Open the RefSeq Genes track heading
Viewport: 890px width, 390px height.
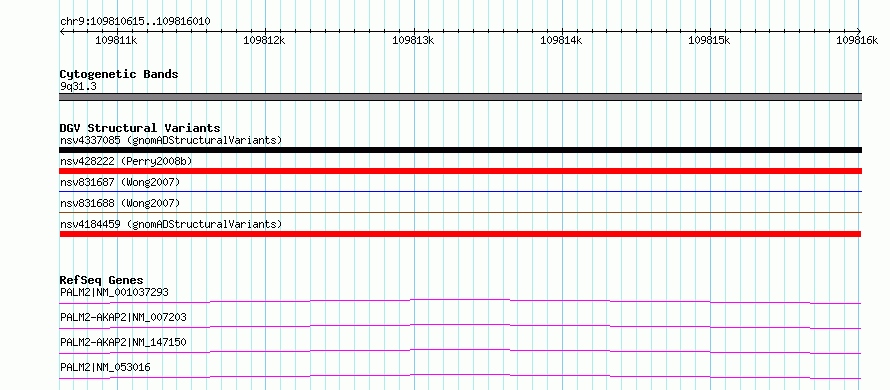(102, 280)
